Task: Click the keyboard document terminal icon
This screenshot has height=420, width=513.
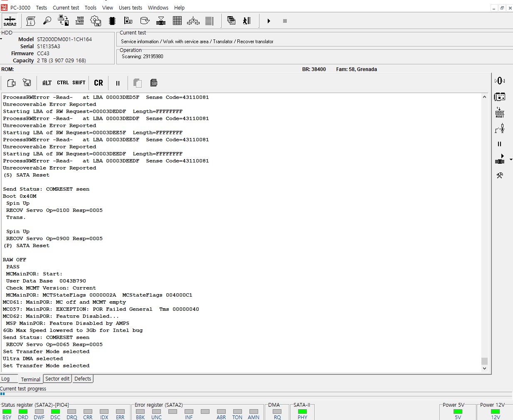Action: coord(153,83)
